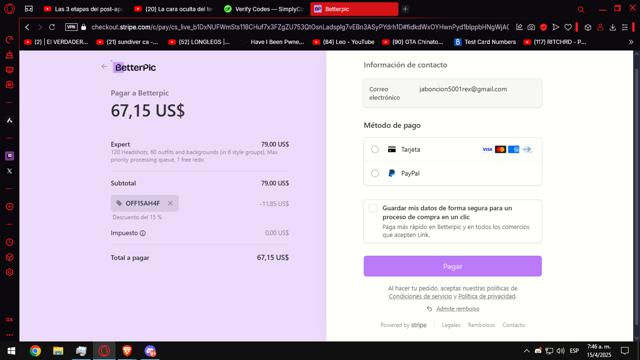Image resolution: width=640 pixels, height=360 pixels.
Task: Select the PayPal payment radio button
Action: point(375,173)
